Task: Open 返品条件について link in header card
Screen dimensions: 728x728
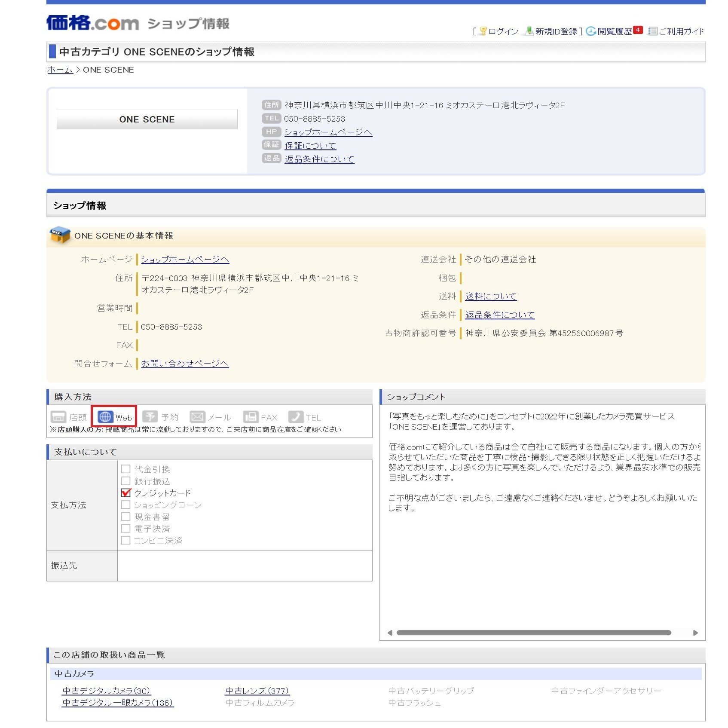Action: pos(319,159)
